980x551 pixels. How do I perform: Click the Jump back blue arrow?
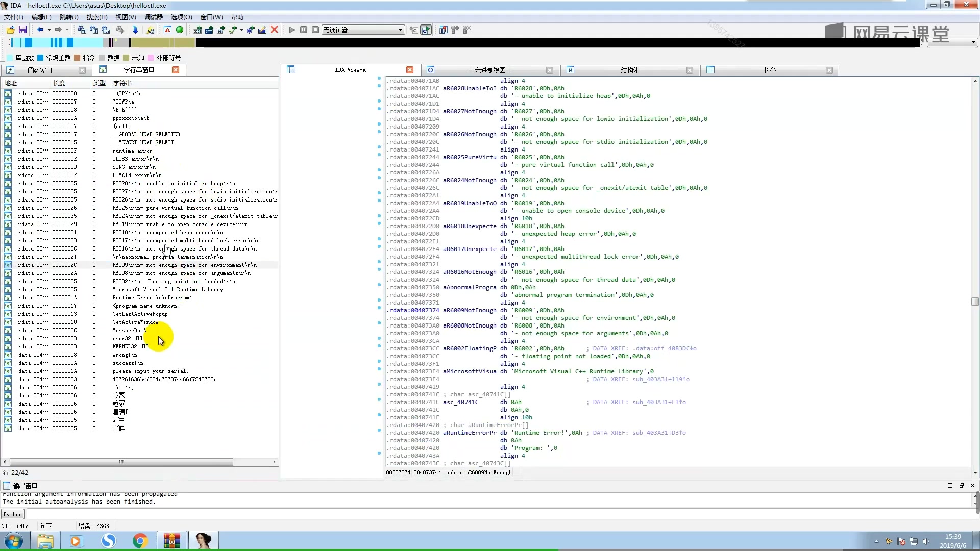pos(40,30)
